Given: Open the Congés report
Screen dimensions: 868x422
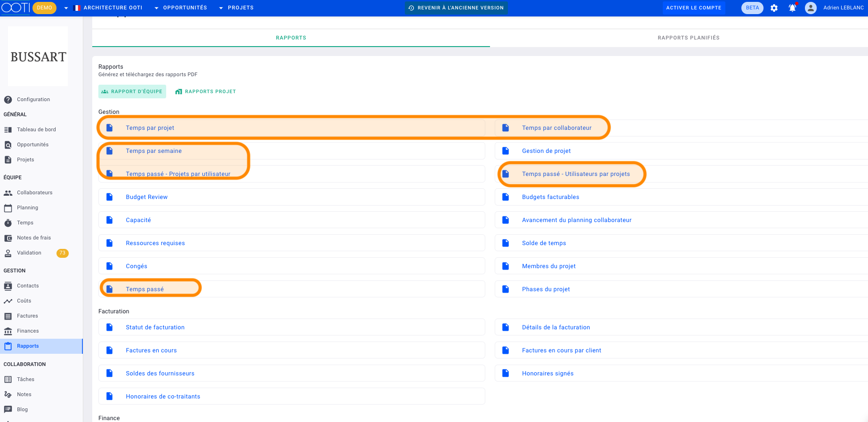Looking at the screenshot, I should coord(291,266).
